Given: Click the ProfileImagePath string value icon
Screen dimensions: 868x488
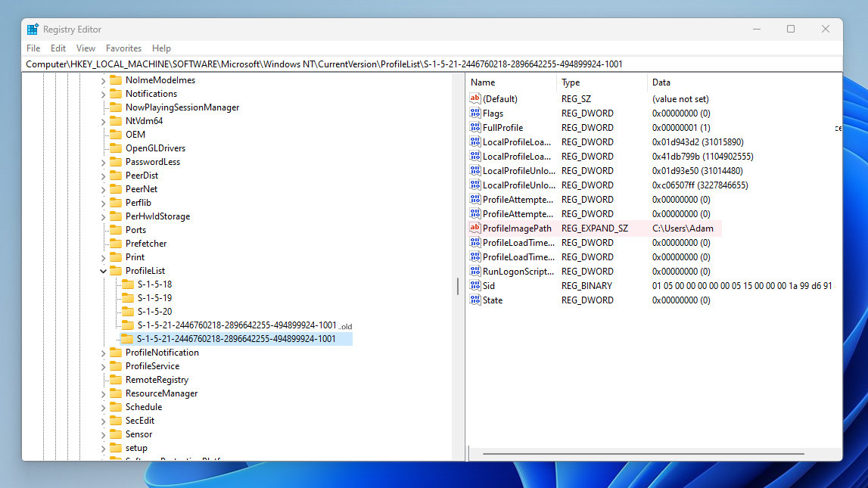Looking at the screenshot, I should pos(475,228).
